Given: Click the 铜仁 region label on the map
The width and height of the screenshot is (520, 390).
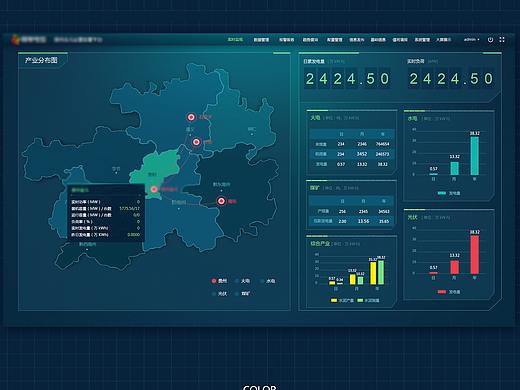Looking at the screenshot, I should point(252,129).
